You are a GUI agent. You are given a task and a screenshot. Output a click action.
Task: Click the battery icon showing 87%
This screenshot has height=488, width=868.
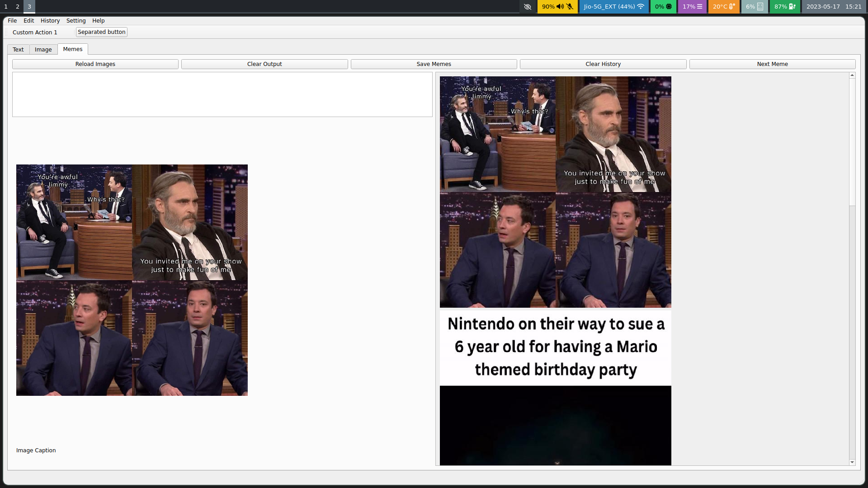(790, 7)
